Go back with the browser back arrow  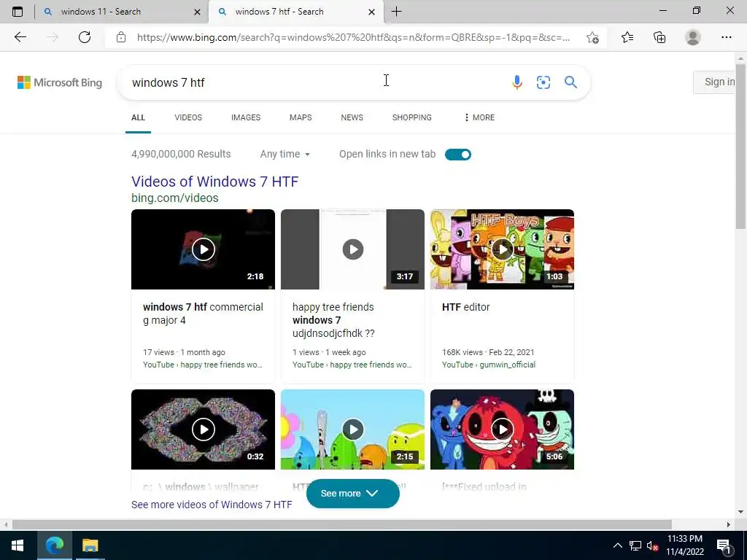[x=20, y=37]
